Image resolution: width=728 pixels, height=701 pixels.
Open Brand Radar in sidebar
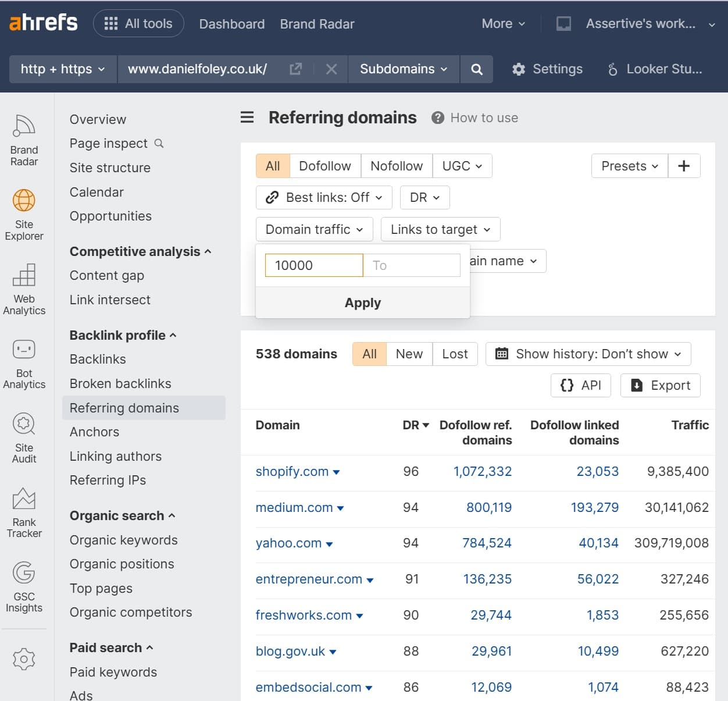[24, 140]
